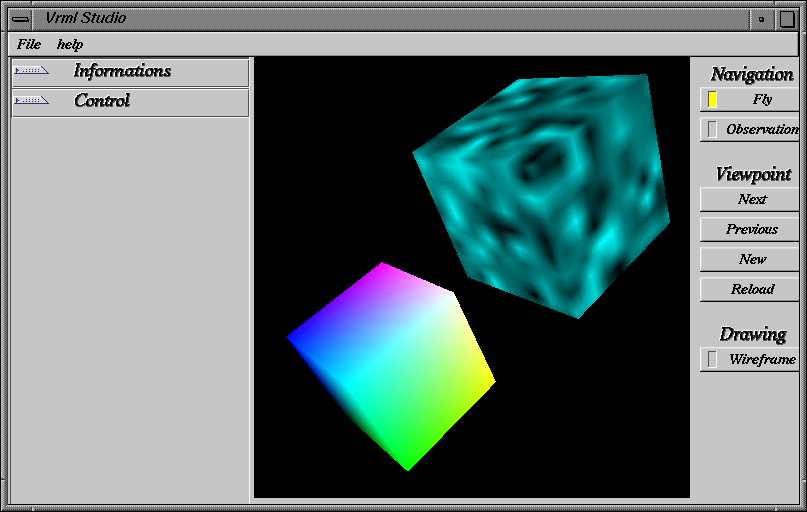Viewport: 807px width, 512px height.
Task: Expand the Control panel arrow
Action: click(31, 100)
